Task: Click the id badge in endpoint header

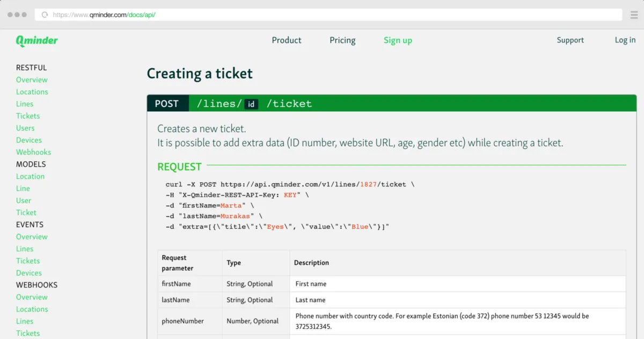Action: [x=251, y=104]
